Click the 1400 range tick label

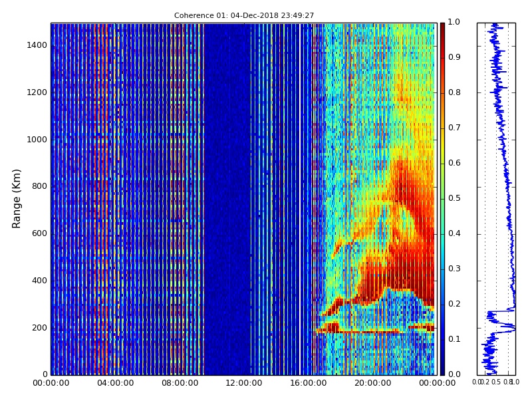[37, 45]
